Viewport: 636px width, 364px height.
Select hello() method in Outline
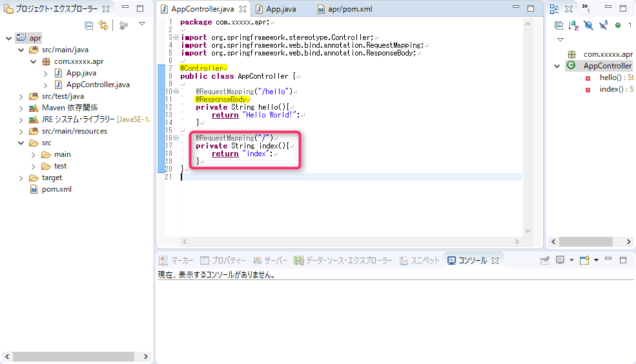[x=610, y=77]
